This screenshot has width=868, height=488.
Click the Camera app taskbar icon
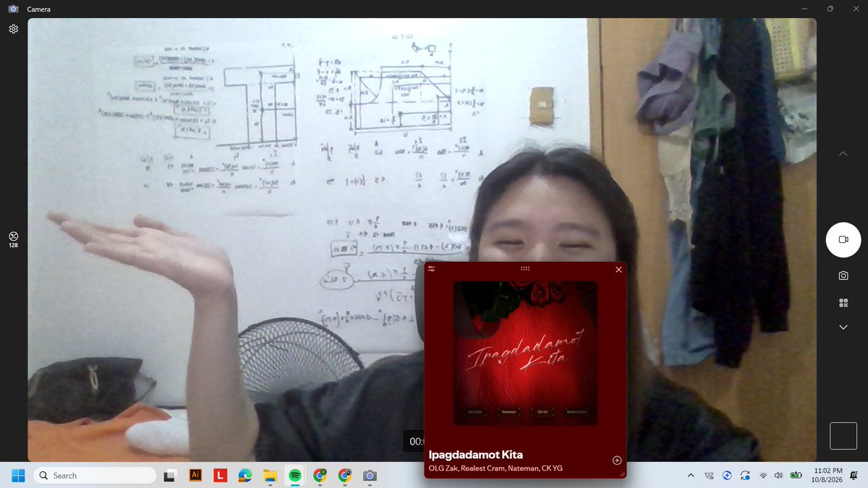coord(370,476)
